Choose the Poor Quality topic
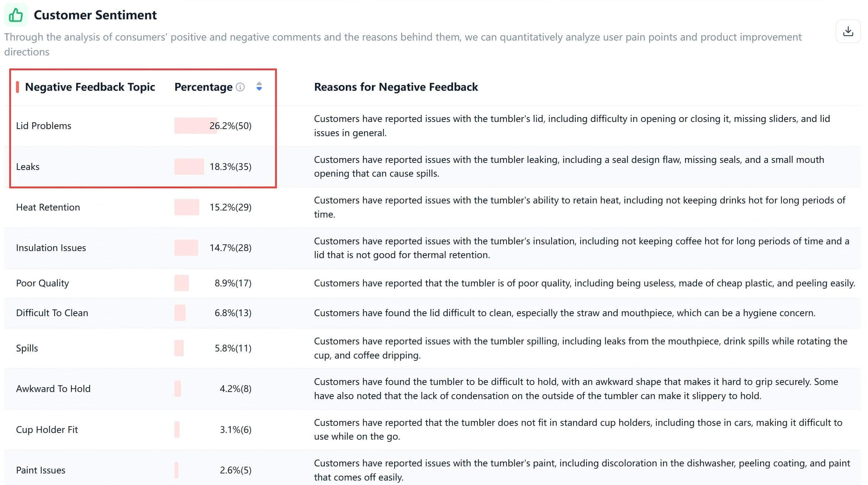 pos(42,283)
